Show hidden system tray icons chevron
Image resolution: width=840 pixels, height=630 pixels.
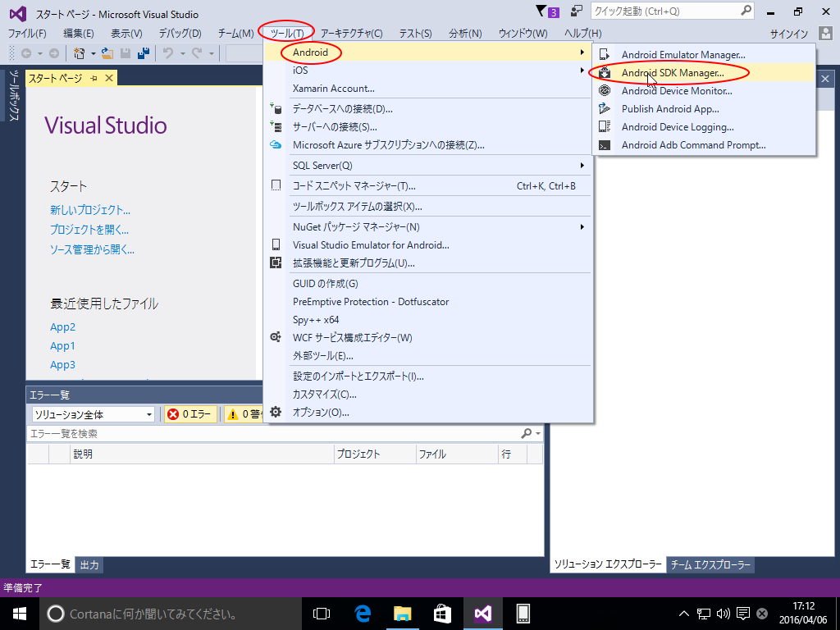684,614
